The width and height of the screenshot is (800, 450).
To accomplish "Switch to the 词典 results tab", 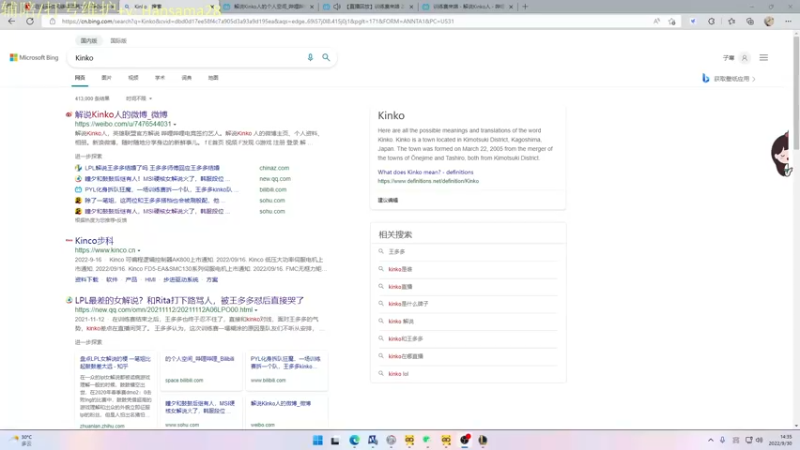I will [187, 78].
